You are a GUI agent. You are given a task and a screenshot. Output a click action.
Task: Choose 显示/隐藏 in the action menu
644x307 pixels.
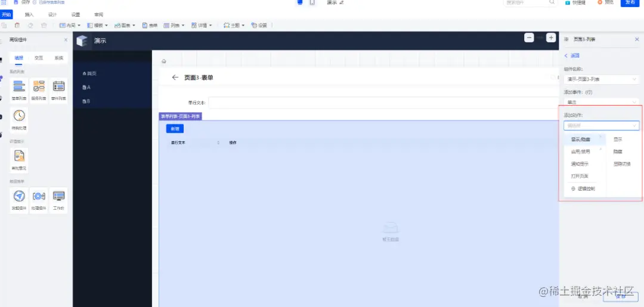[x=585, y=140]
